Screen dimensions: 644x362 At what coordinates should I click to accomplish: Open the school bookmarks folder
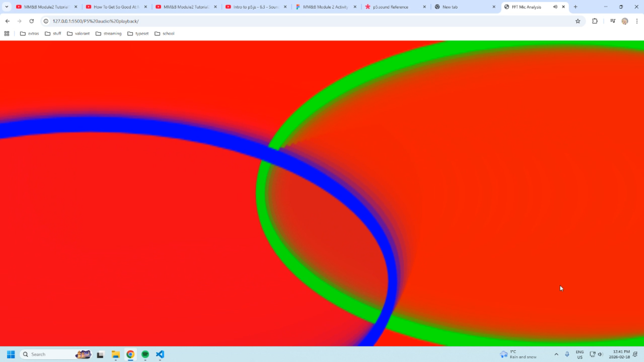pos(164,33)
